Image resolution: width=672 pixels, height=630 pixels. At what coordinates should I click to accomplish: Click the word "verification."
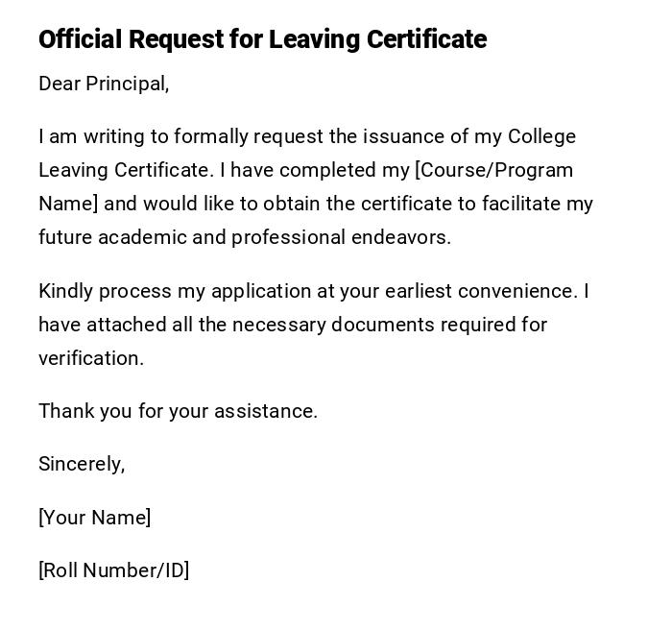(x=91, y=358)
